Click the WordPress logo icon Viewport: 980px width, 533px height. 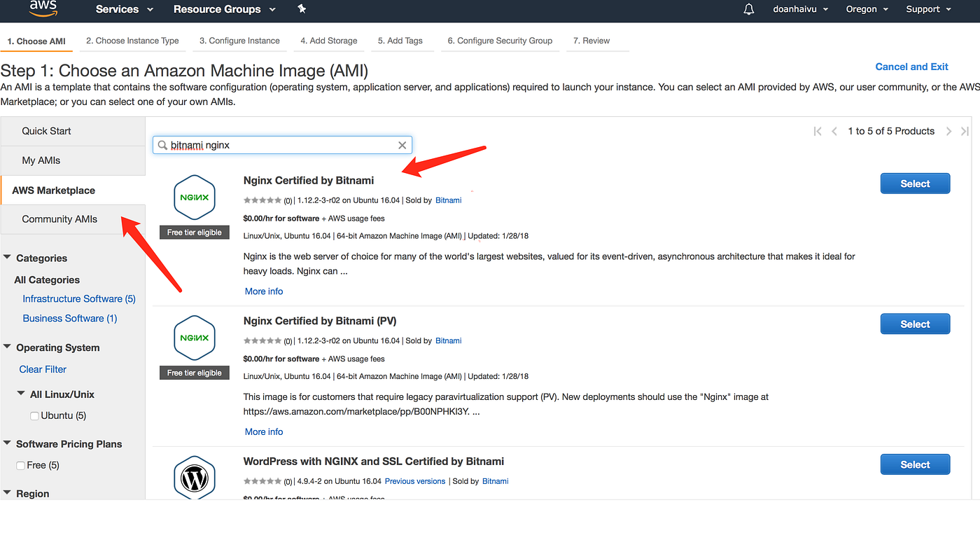click(x=194, y=478)
